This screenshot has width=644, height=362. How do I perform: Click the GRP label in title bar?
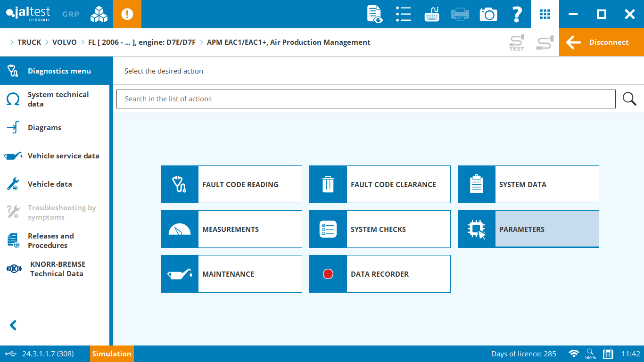pyautogui.click(x=71, y=14)
